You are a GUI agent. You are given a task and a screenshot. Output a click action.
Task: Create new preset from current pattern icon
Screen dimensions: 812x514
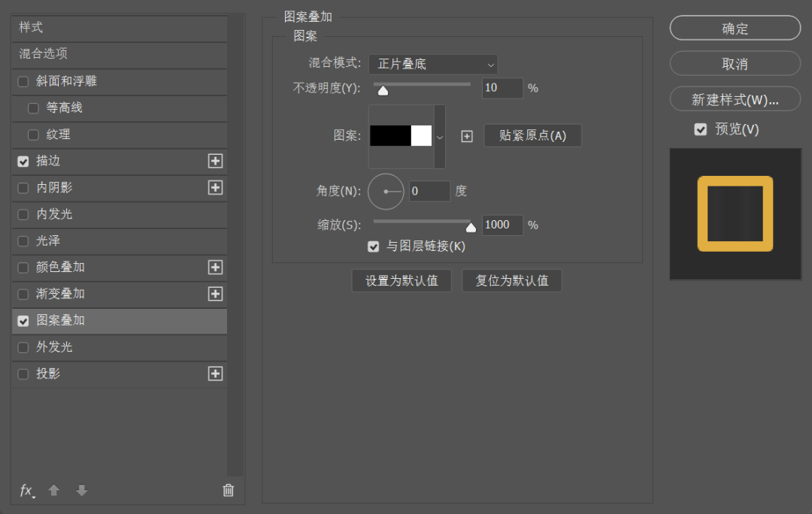[x=467, y=136]
